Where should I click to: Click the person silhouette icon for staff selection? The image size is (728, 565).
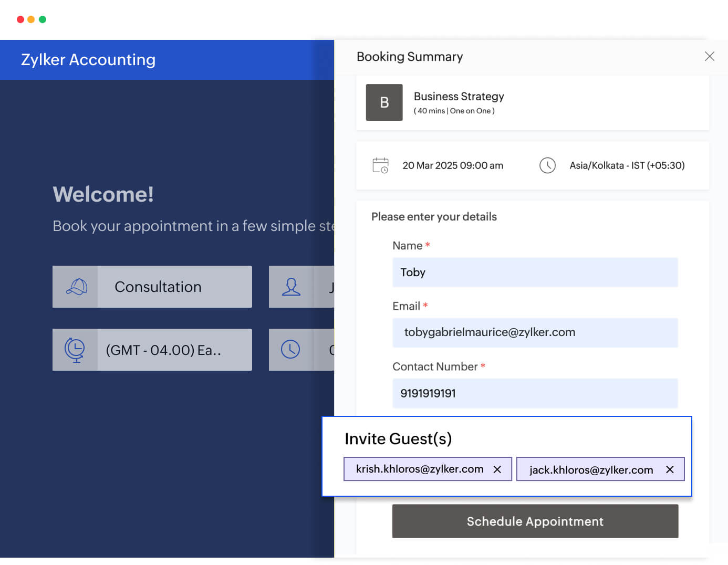click(292, 287)
